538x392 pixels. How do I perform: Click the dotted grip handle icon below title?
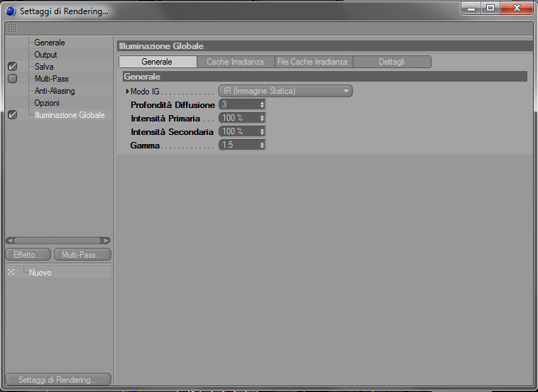tap(12, 28)
